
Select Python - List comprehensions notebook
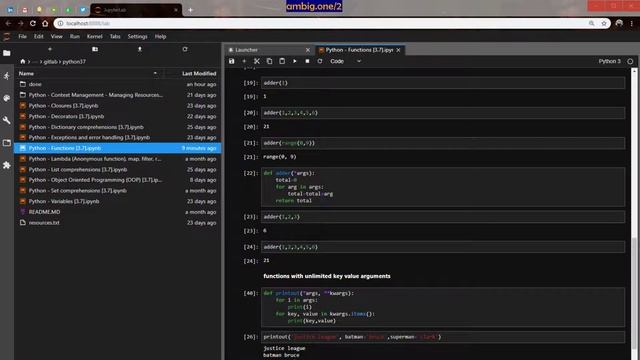pos(118,169)
